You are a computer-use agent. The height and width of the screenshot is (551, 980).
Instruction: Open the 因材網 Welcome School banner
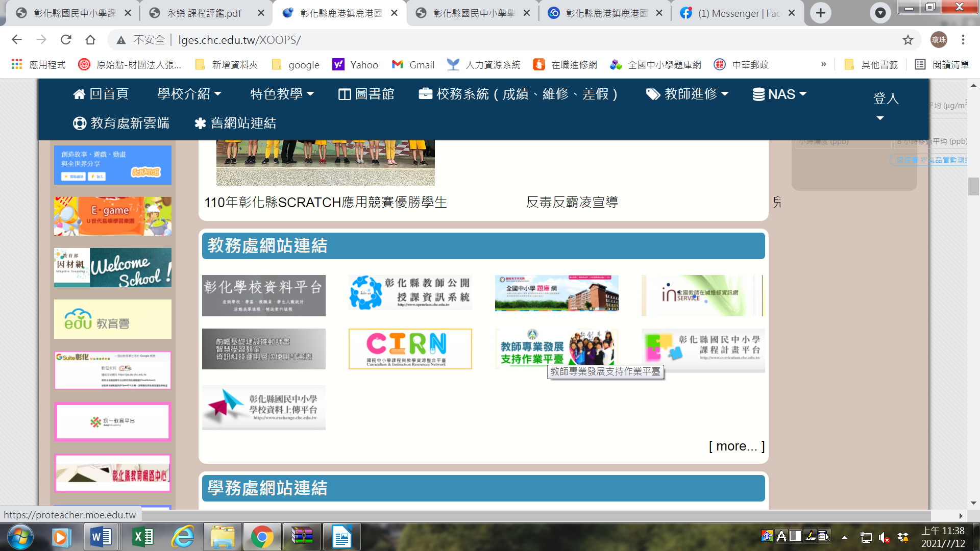tap(113, 267)
